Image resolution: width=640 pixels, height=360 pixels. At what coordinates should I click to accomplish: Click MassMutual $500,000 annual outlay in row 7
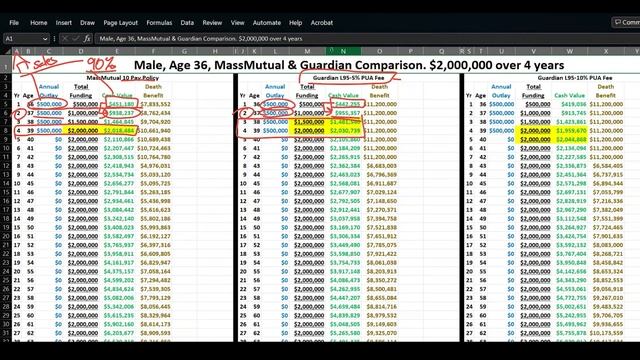click(49, 122)
